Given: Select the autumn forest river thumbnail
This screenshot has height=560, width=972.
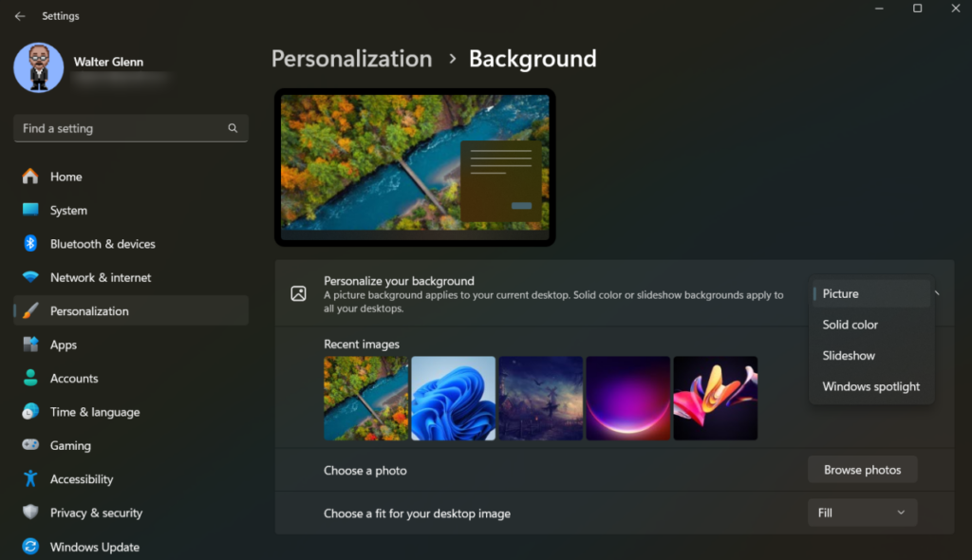Looking at the screenshot, I should [365, 398].
